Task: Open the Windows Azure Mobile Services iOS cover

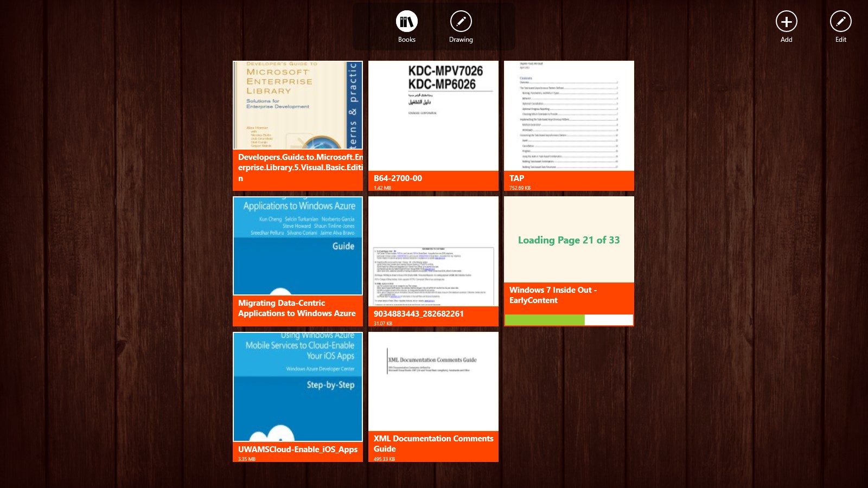Action: pyautogui.click(x=298, y=387)
